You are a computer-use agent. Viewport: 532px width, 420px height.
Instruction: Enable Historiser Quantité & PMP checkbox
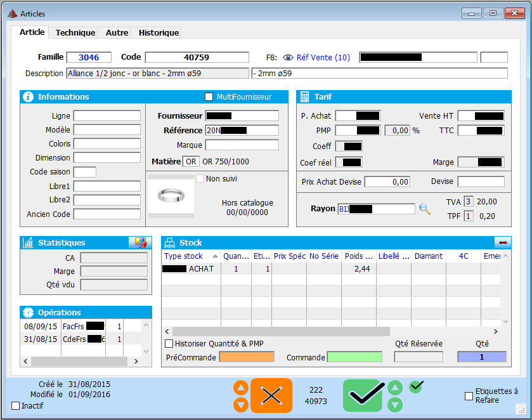click(169, 344)
